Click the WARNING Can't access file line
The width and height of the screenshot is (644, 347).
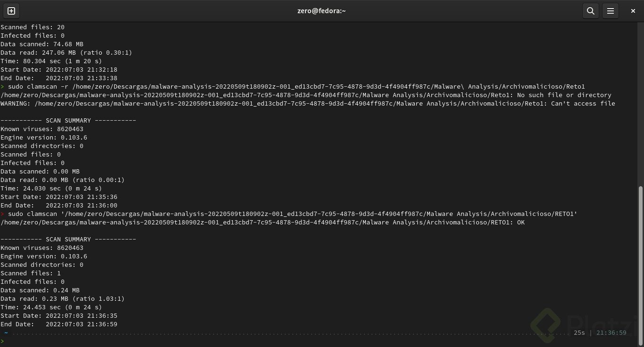pyautogui.click(x=307, y=104)
